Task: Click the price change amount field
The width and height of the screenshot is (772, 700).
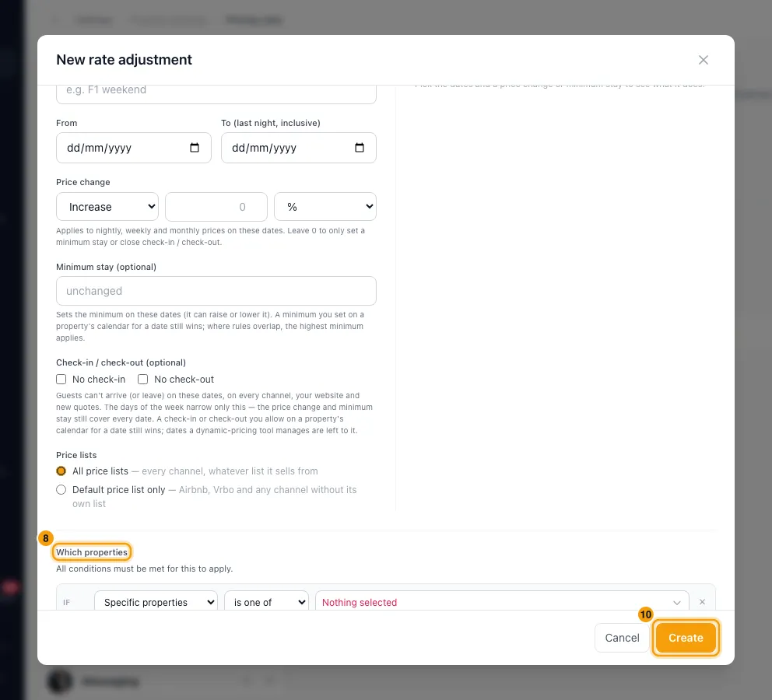Action: pos(216,207)
